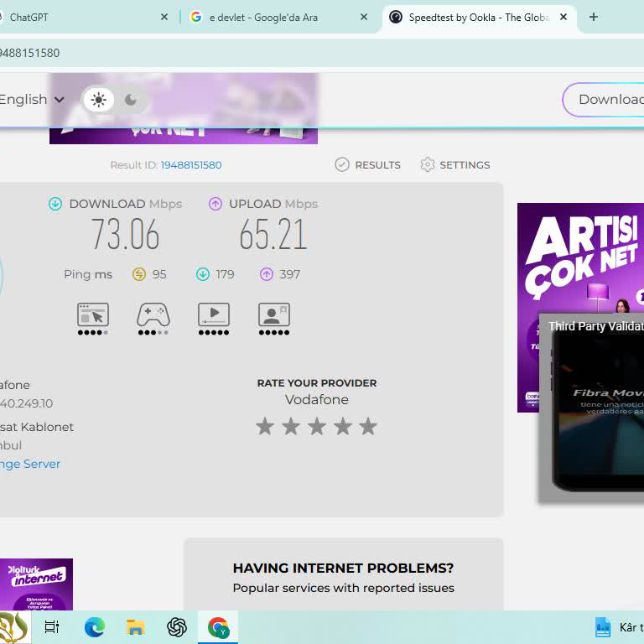Click the Ping ms label

[x=88, y=274]
